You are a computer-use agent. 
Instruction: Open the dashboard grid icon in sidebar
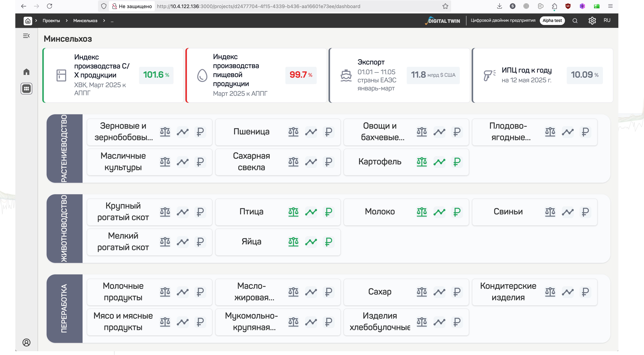(26, 88)
